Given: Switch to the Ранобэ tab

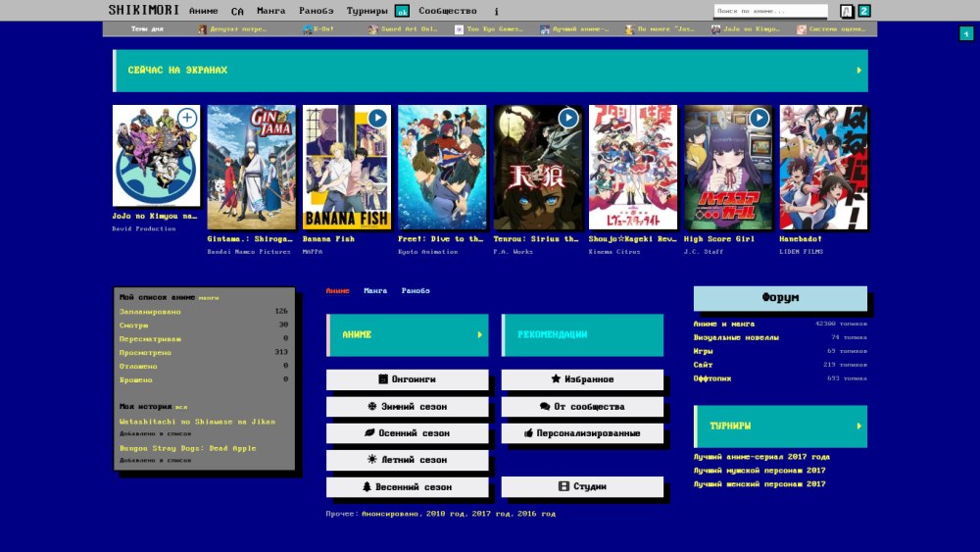Looking at the screenshot, I should point(416,290).
